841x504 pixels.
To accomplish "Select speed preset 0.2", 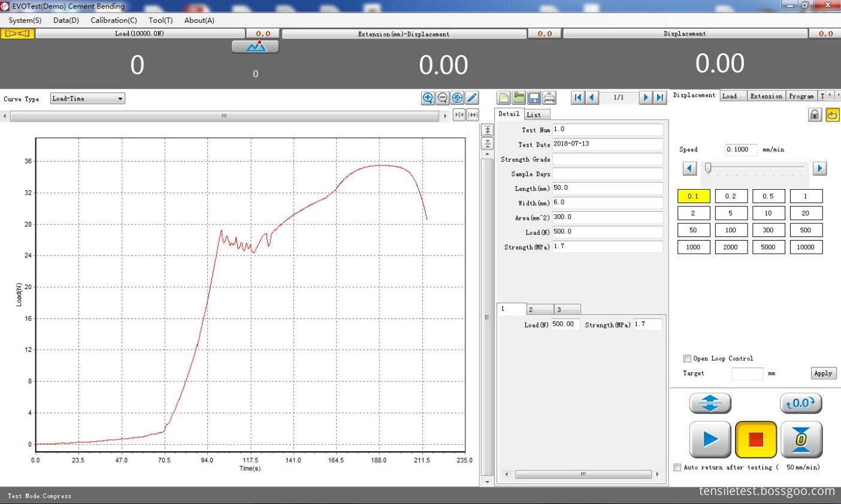I will 731,196.
